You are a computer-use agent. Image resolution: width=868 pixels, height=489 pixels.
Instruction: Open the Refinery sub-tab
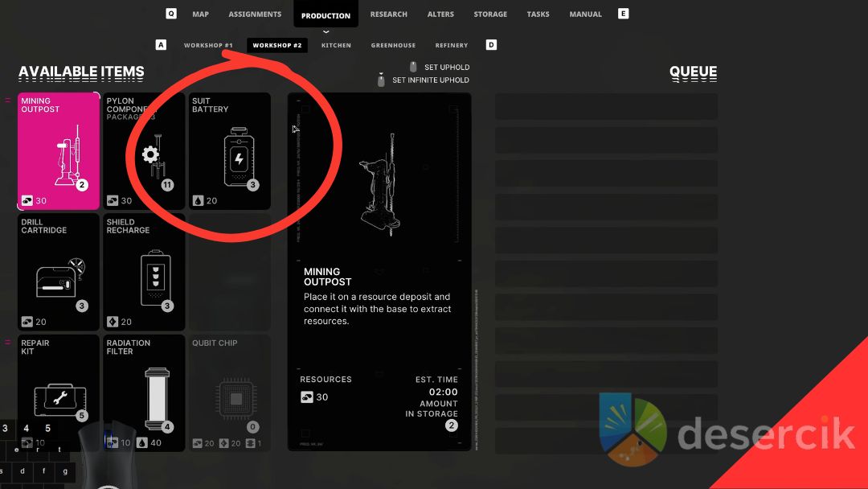click(452, 46)
